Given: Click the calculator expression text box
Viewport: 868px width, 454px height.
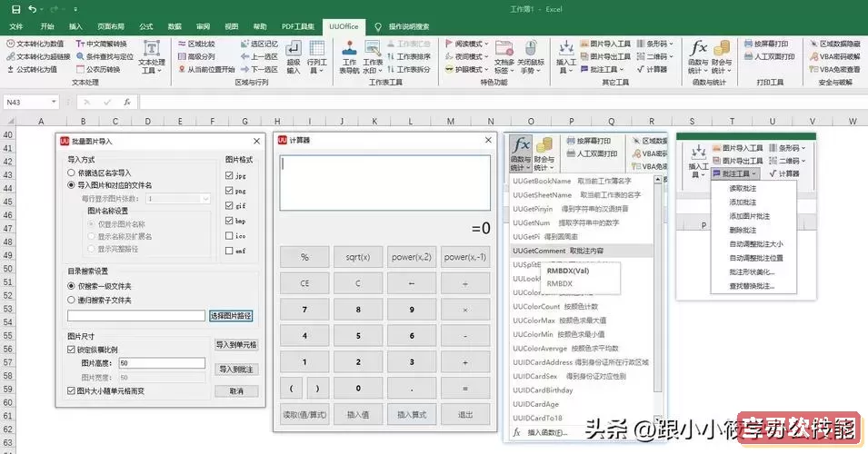Looking at the screenshot, I should tap(384, 183).
